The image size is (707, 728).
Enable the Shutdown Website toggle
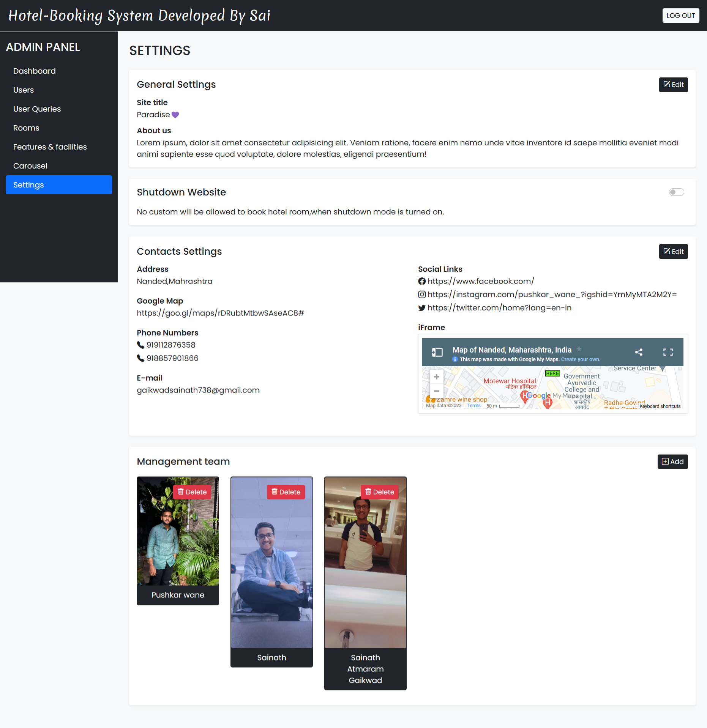point(676,192)
